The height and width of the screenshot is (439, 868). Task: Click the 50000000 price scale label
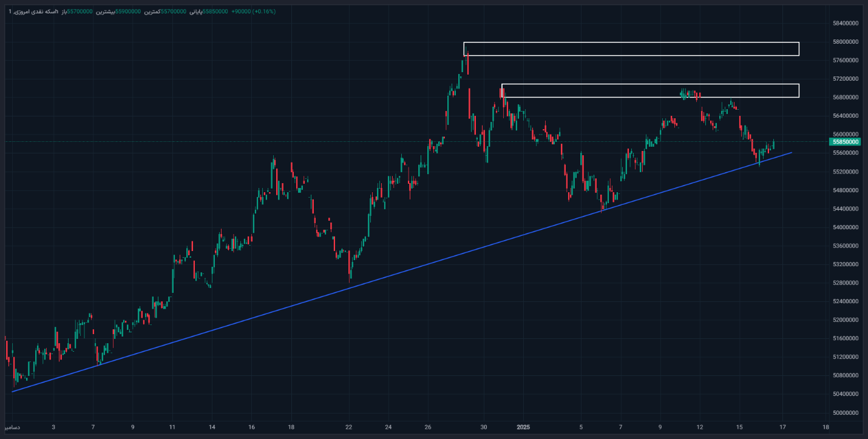pos(846,413)
